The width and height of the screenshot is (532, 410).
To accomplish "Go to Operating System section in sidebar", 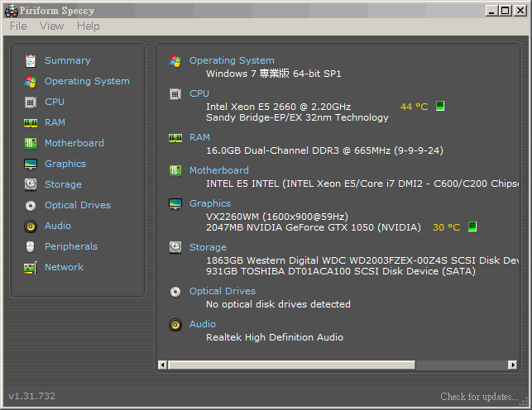I will 87,81.
